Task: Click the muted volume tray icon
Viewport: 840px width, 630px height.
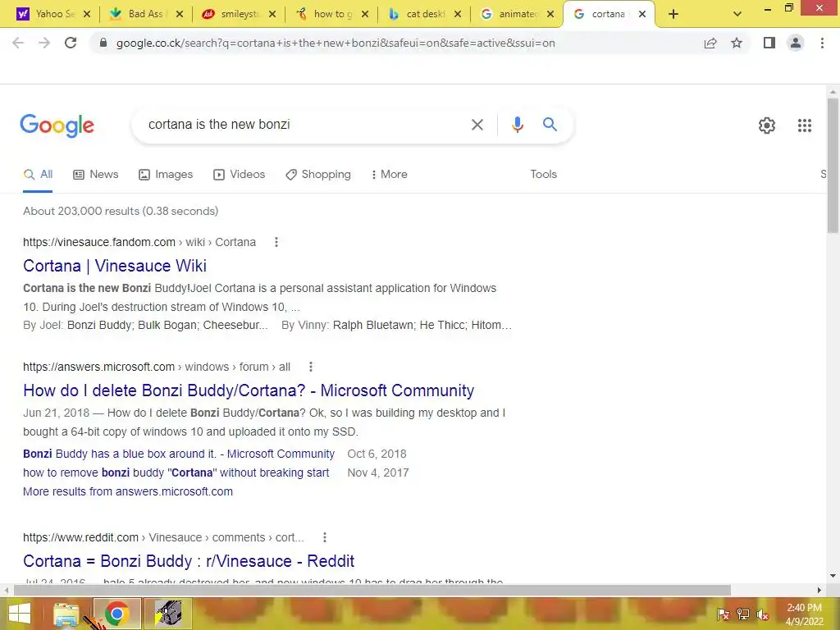Action: 762,614
